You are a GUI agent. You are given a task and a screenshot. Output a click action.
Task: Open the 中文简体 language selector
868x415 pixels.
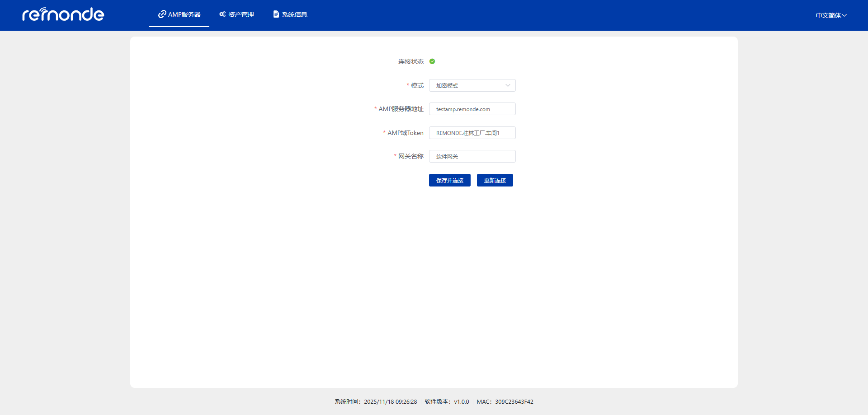(831, 15)
